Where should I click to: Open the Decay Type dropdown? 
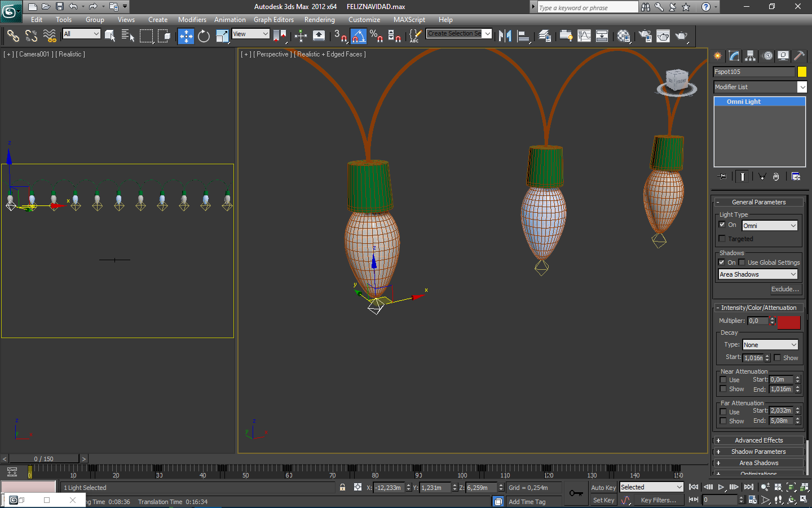770,345
